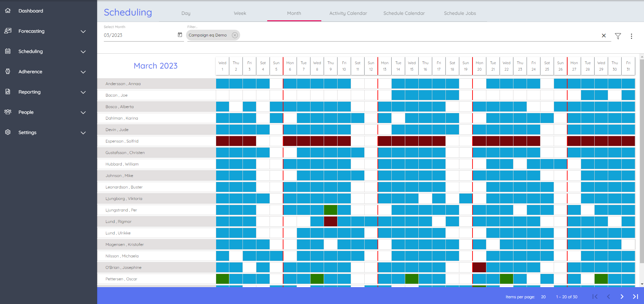Expand the Reporting section chevron
This screenshot has width=644, height=304.
[x=83, y=92]
